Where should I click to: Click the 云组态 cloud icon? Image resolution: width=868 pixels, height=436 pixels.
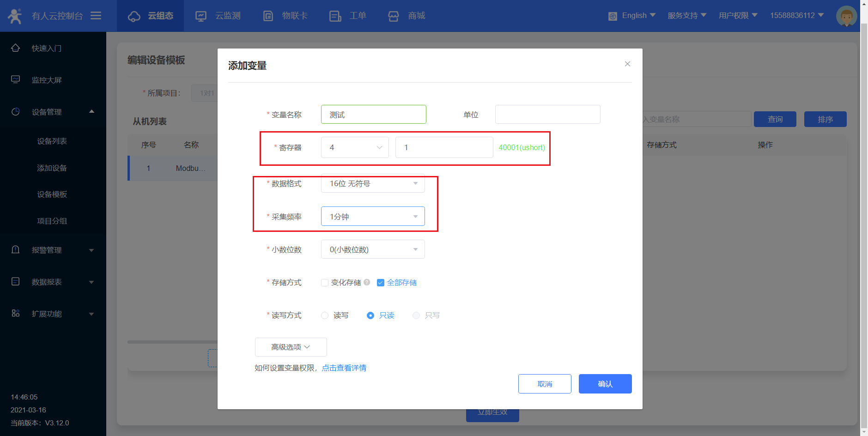[x=134, y=16]
